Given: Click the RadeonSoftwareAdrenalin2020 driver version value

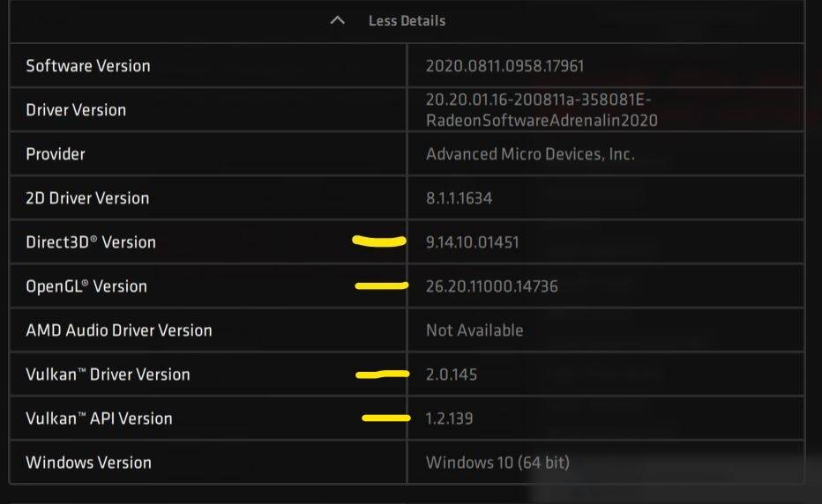Looking at the screenshot, I should pos(542,110).
